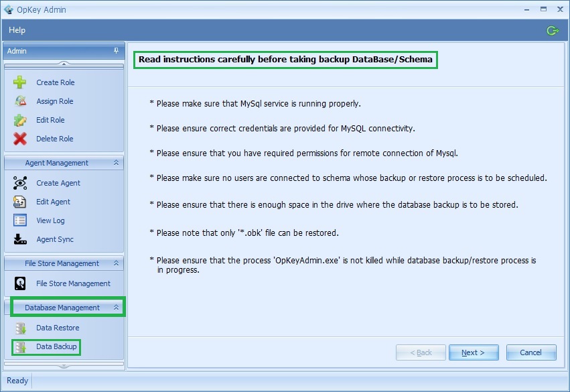Start Agent Sync
This screenshot has height=392, width=570.
(x=55, y=239)
